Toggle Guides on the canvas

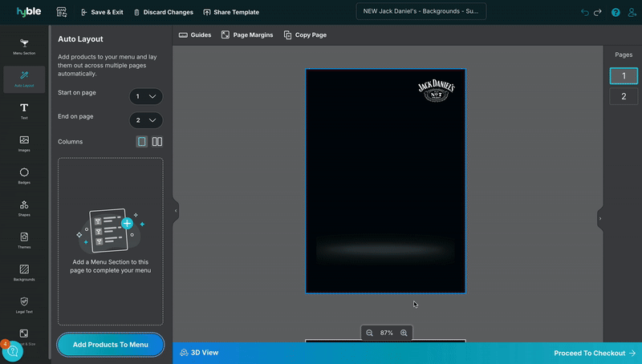195,34
